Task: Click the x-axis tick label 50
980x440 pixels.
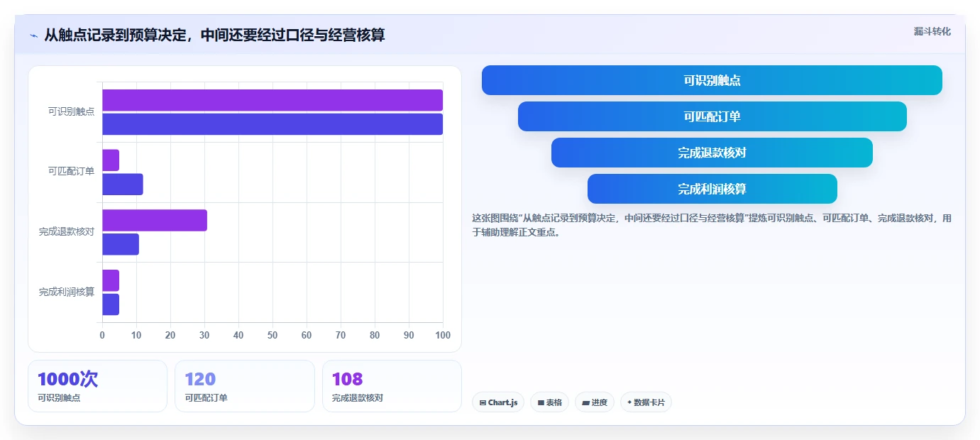Action: (x=272, y=335)
